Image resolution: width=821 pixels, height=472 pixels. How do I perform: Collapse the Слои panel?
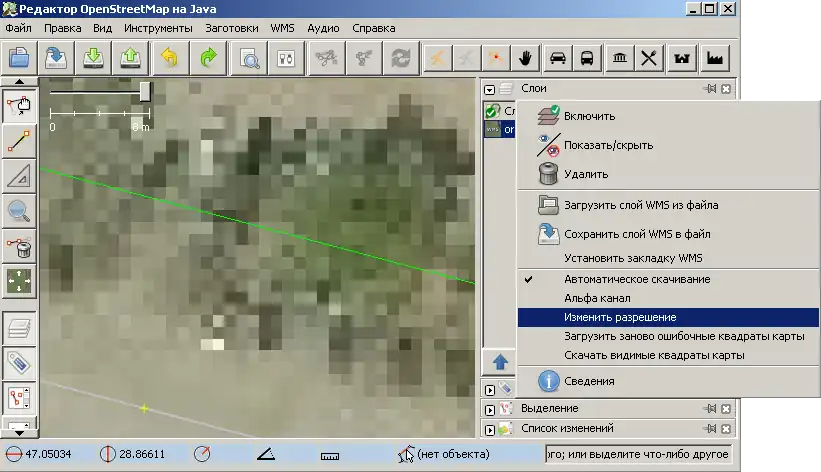pos(490,89)
